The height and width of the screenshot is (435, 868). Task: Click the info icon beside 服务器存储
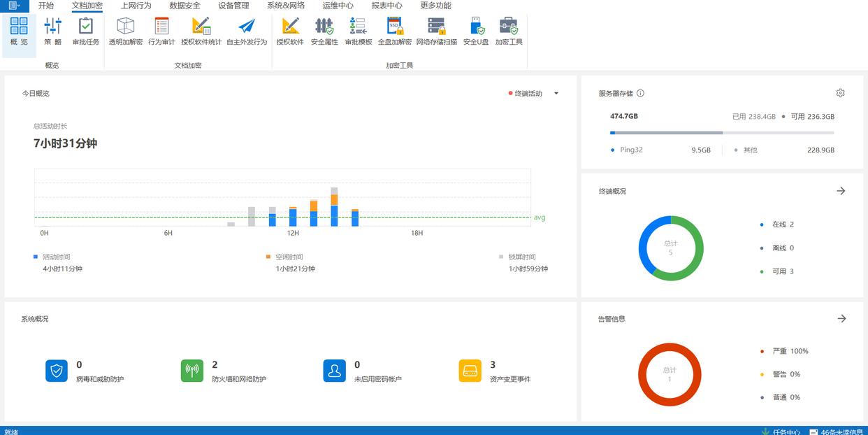[x=640, y=93]
